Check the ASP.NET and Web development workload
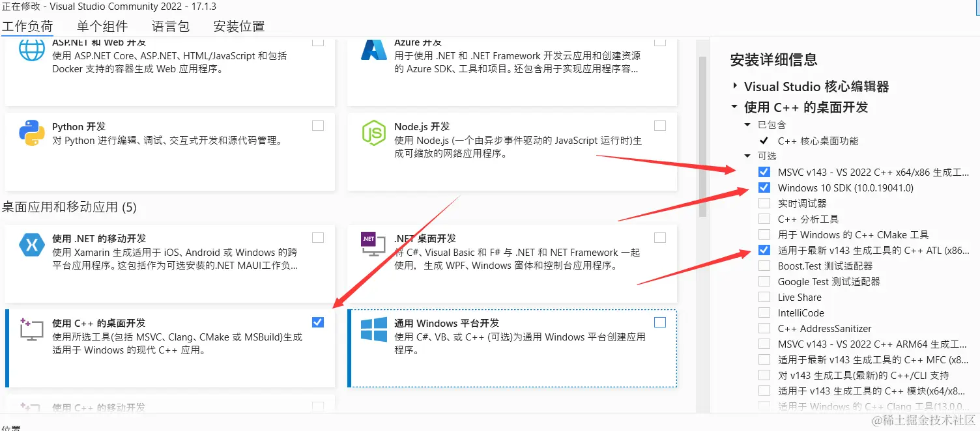Image resolution: width=980 pixels, height=431 pixels. (318, 41)
